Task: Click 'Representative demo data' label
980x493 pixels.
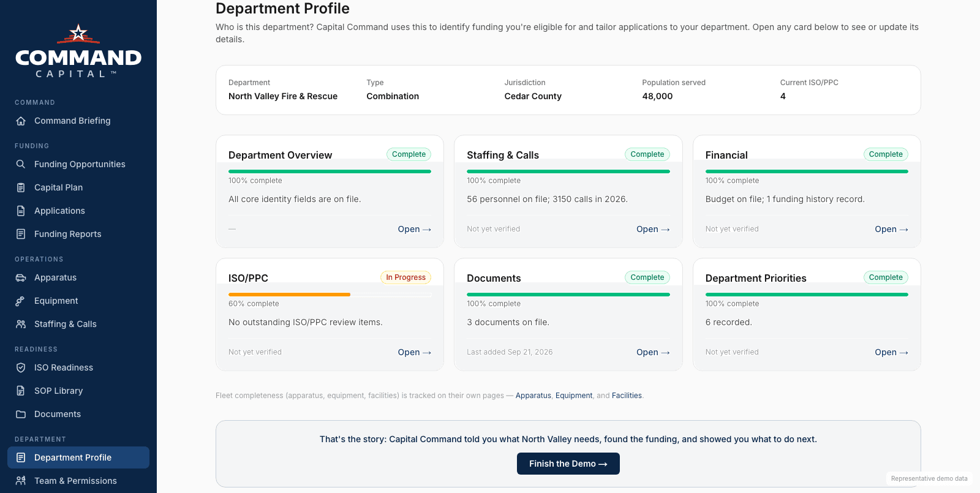Action: (929, 478)
